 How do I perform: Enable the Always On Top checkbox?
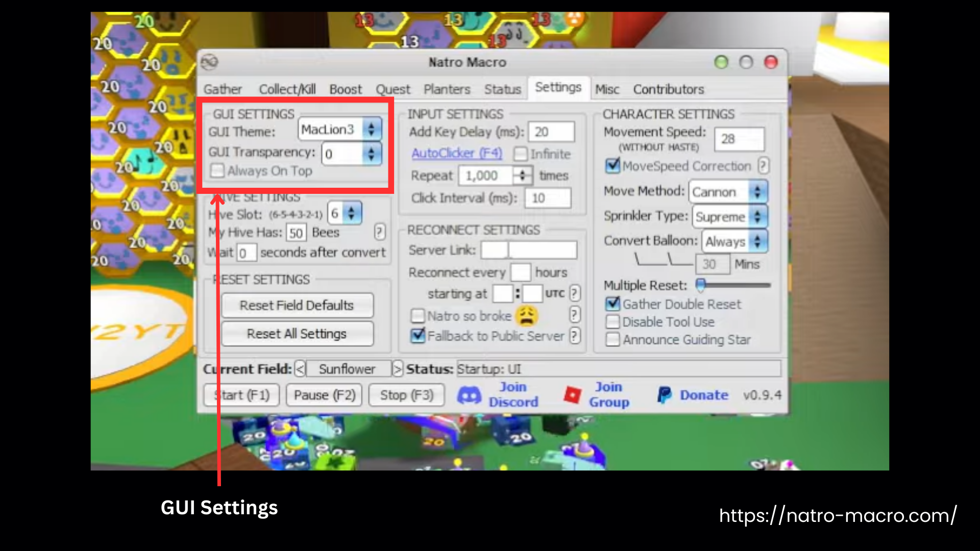tap(217, 171)
